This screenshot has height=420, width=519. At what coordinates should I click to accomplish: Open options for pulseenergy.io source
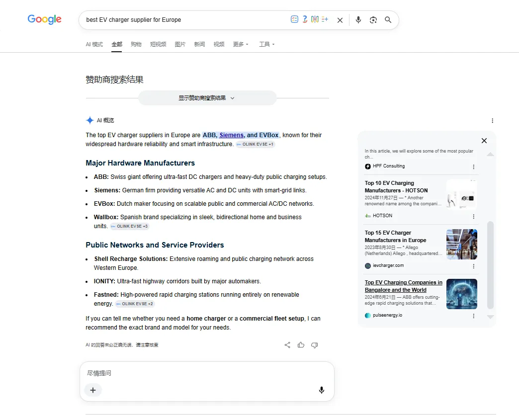click(474, 316)
